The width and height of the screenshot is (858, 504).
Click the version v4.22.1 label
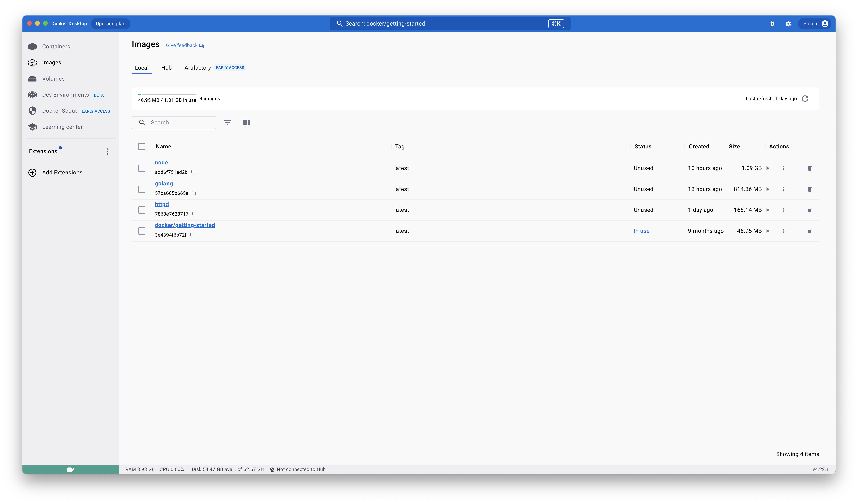click(820, 470)
